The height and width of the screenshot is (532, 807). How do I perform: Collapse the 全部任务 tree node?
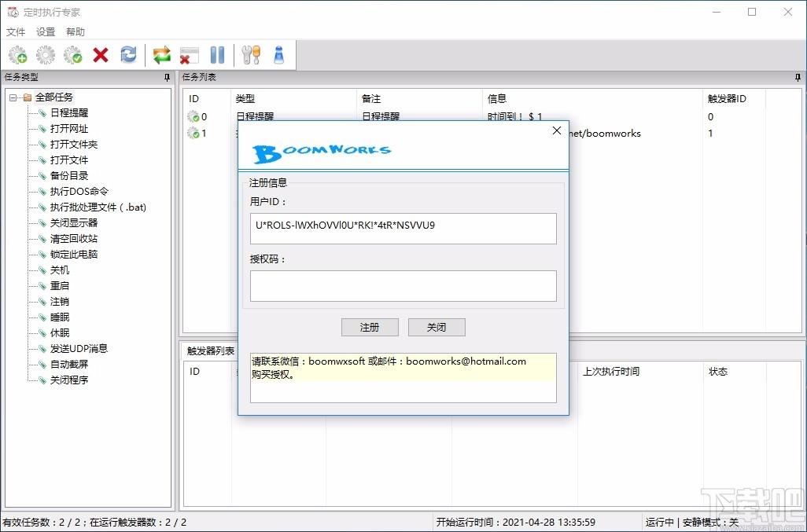click(13, 97)
